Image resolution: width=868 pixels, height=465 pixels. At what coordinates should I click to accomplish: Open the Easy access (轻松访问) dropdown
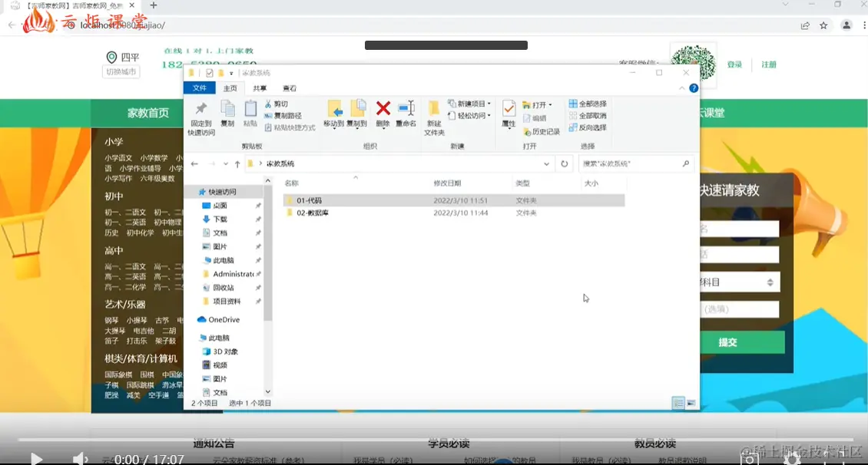click(x=469, y=116)
